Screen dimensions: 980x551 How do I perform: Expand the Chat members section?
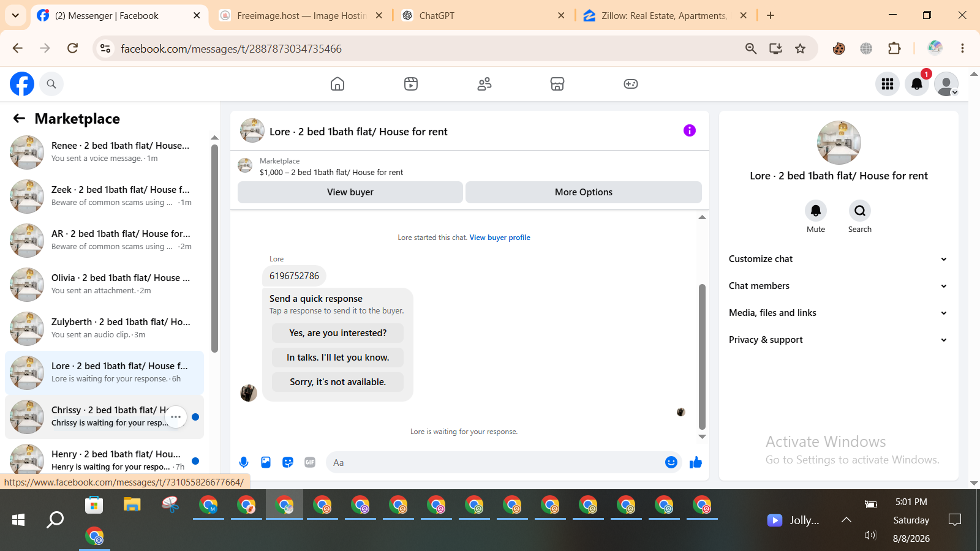tap(838, 286)
